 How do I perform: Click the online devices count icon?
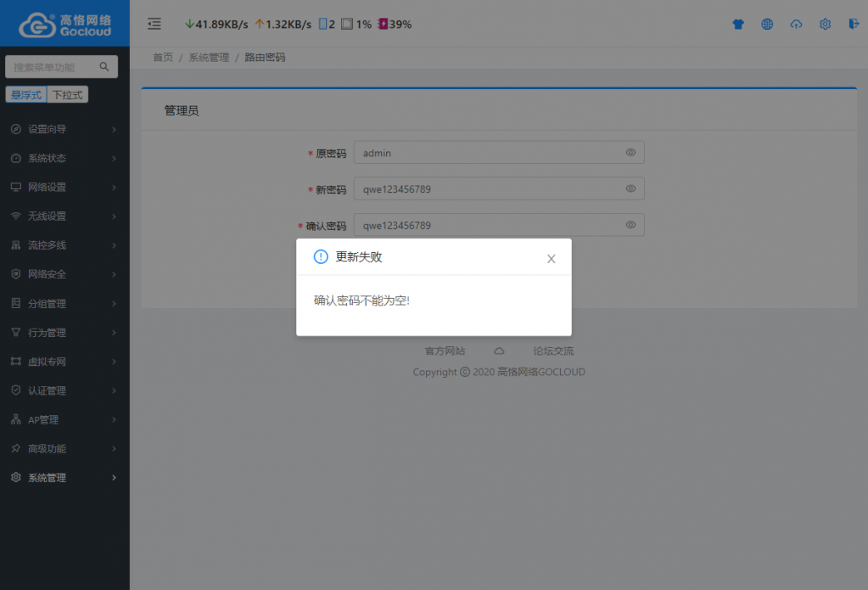point(322,24)
